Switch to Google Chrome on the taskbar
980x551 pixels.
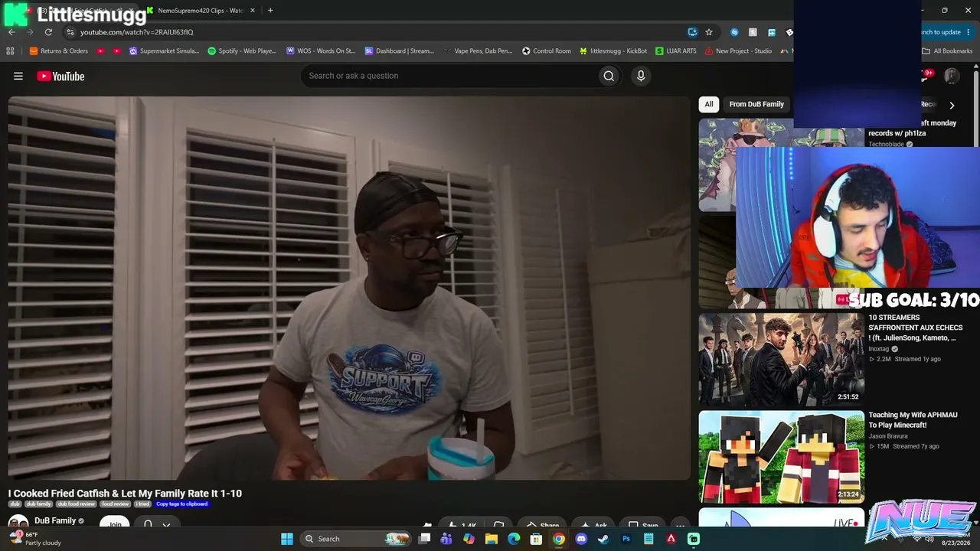point(559,539)
